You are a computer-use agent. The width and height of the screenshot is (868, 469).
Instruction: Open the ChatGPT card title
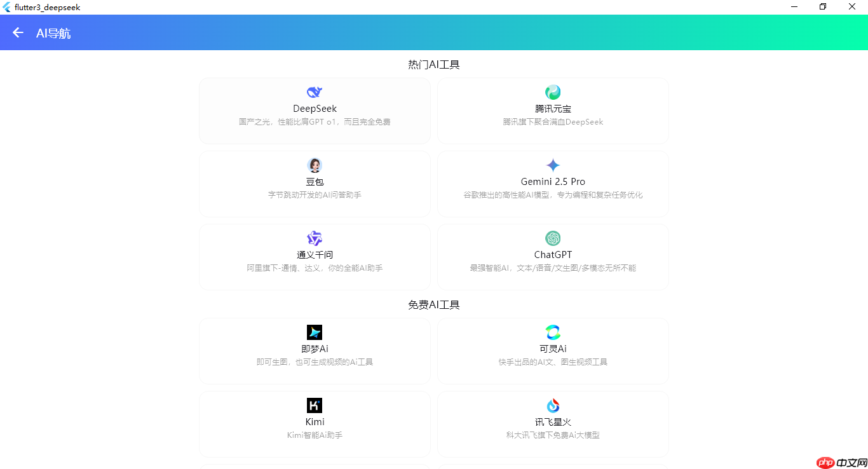pyautogui.click(x=553, y=255)
